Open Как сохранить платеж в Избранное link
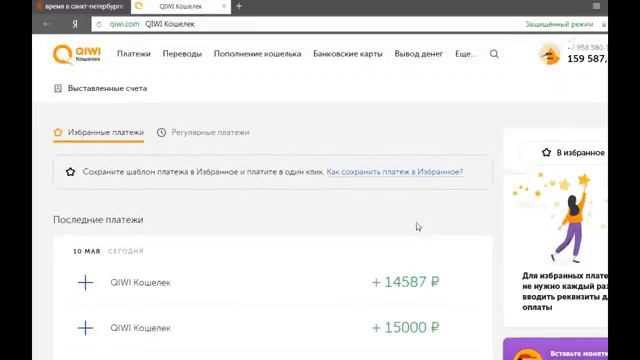 [x=395, y=172]
